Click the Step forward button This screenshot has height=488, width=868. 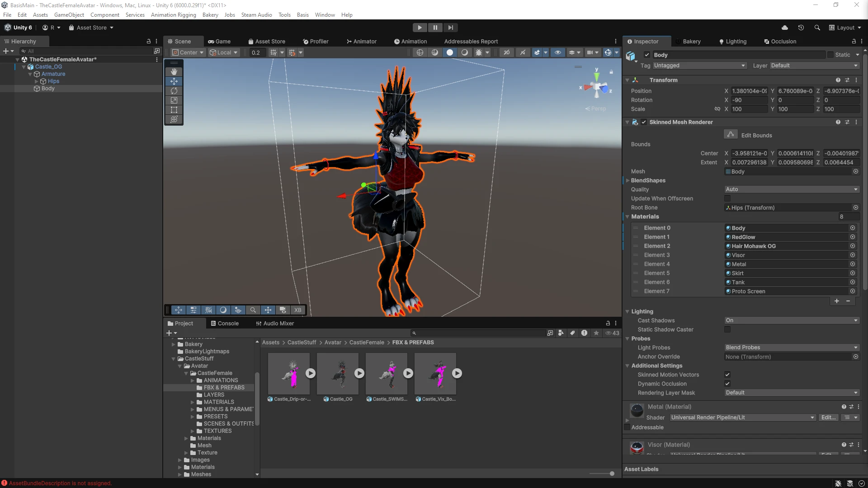pyautogui.click(x=450, y=28)
